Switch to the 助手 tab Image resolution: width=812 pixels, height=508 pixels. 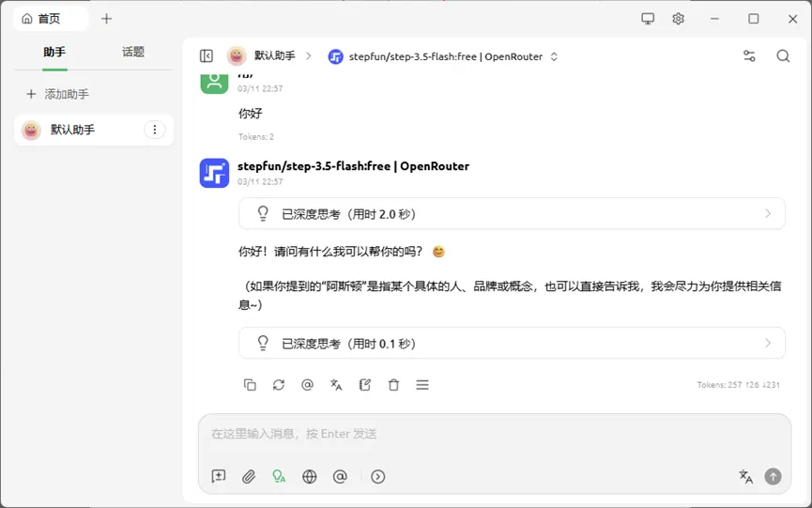[x=54, y=53]
